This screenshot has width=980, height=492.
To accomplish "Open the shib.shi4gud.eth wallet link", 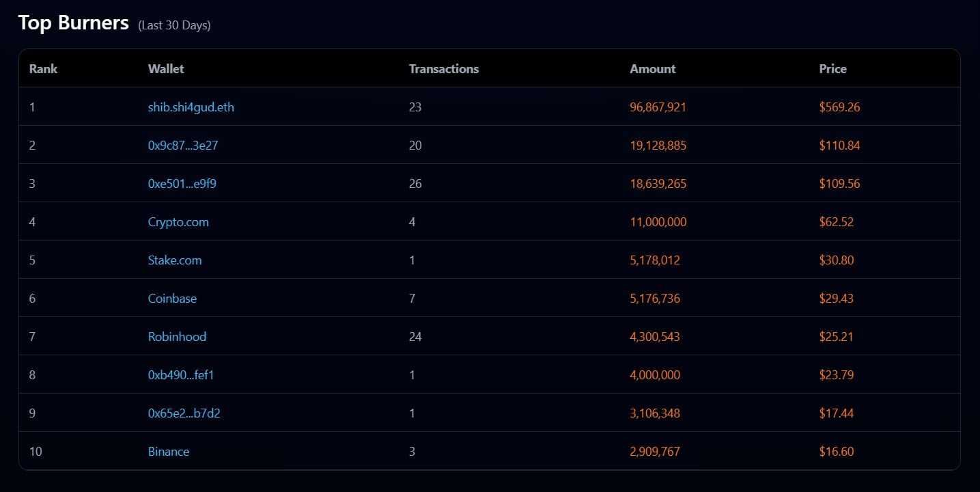I will point(191,107).
